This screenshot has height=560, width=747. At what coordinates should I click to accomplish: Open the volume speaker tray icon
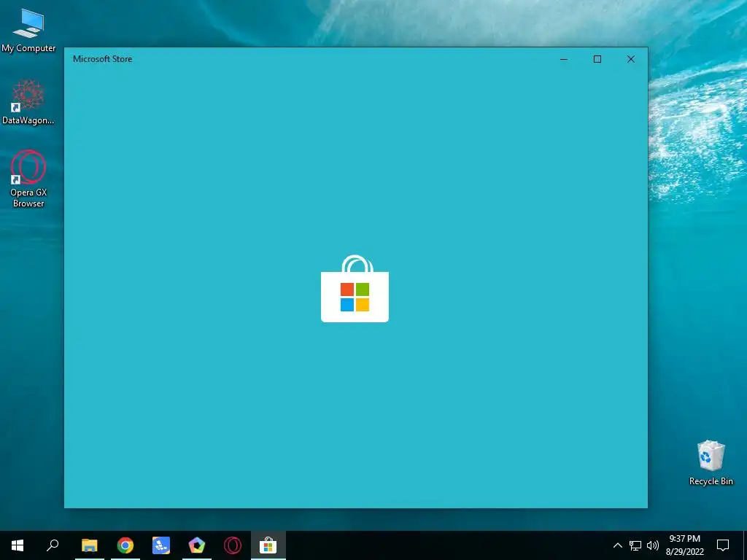click(x=653, y=545)
